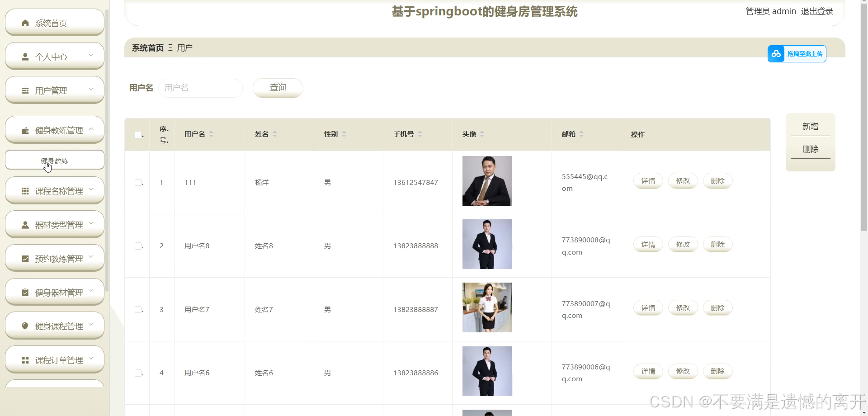Viewport: 868px width, 416px height.
Task: Click the clipboard icon beside 健身器材管理
Action: 25,293
